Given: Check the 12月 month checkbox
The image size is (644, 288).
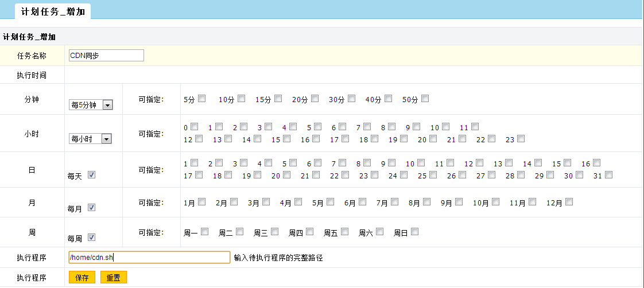Looking at the screenshot, I should [569, 202].
